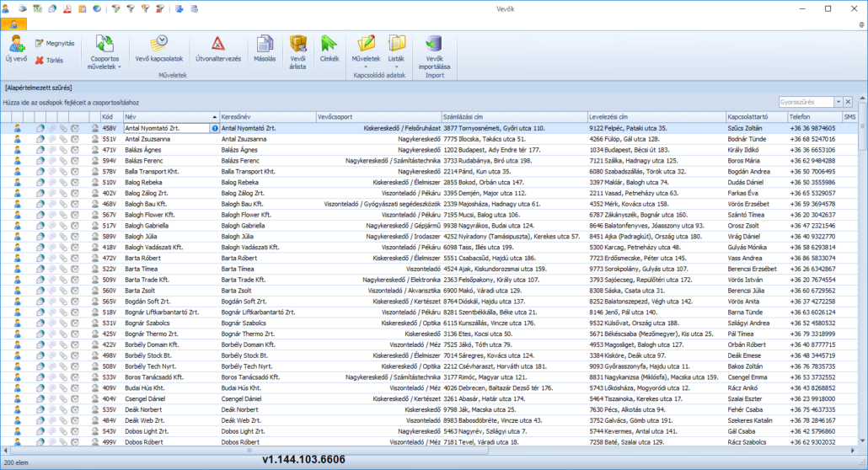Start Vevők importálása import
The width and height of the screenshot is (868, 470).
(434, 52)
